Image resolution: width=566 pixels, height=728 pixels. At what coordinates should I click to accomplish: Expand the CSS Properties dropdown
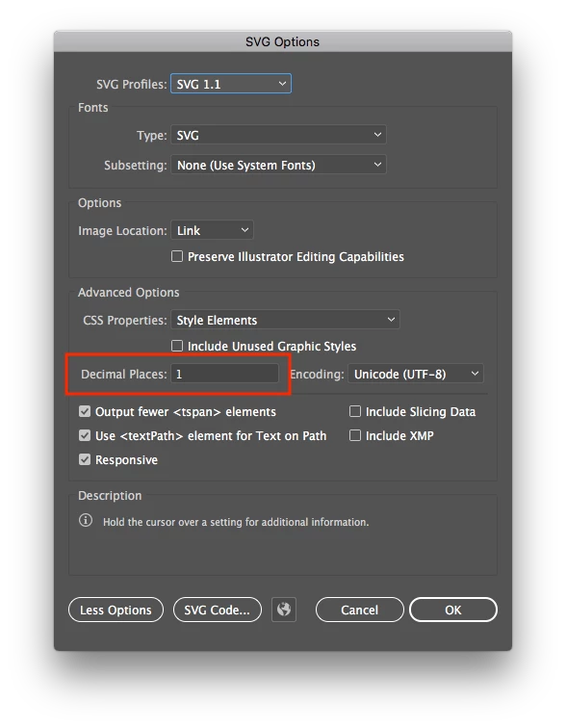(285, 320)
